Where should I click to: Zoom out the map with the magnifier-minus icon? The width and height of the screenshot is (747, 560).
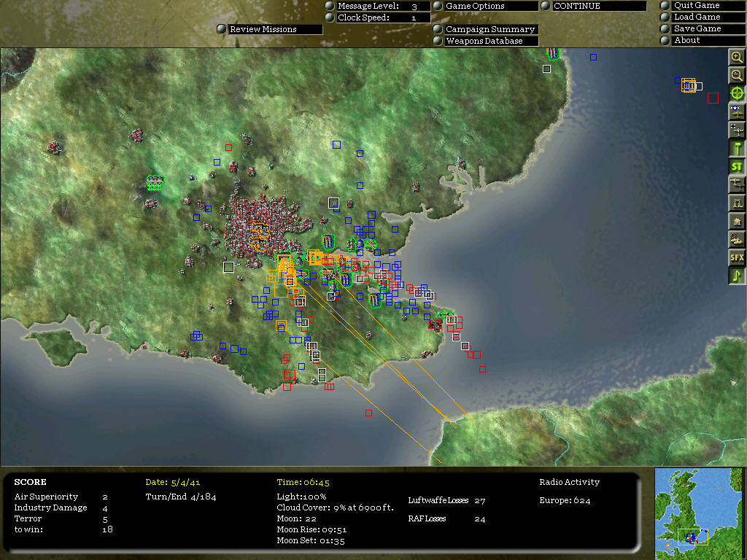[x=737, y=75]
